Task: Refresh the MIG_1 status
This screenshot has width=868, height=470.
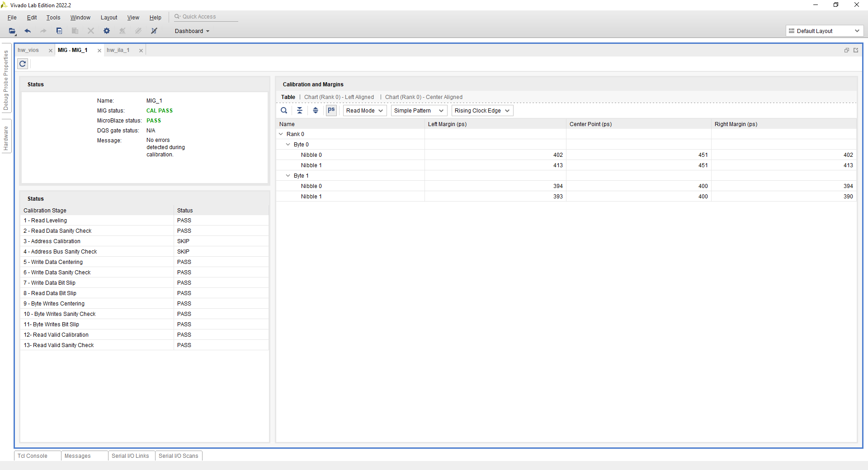Action: 23,64
